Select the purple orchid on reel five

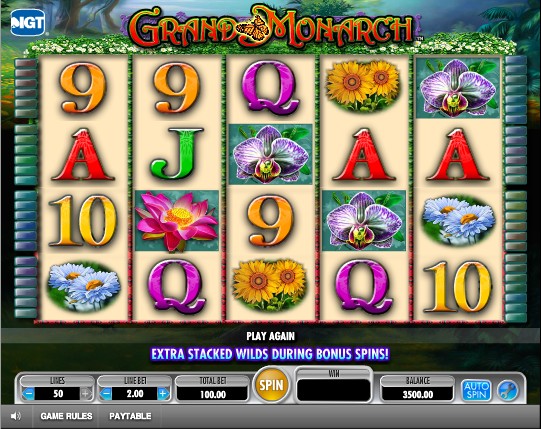click(458, 88)
